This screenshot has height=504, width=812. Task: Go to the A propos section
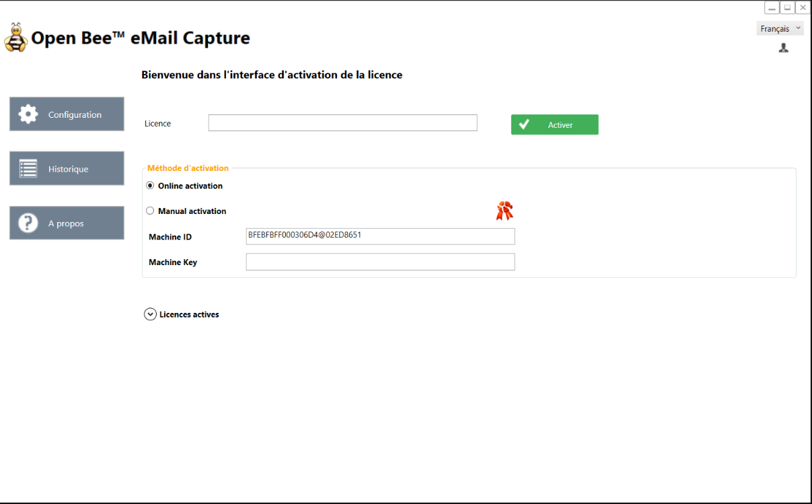[x=67, y=223]
